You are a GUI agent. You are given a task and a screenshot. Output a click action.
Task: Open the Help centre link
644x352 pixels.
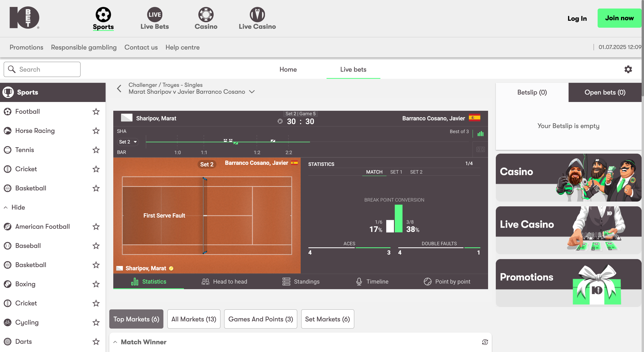coord(183,47)
